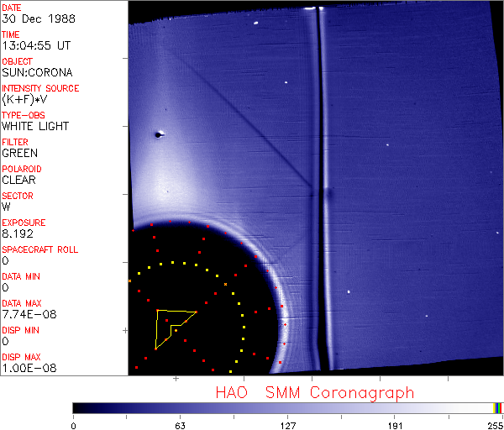
Task: Click the multicolored stripes at color bar end
Action: 497,408
